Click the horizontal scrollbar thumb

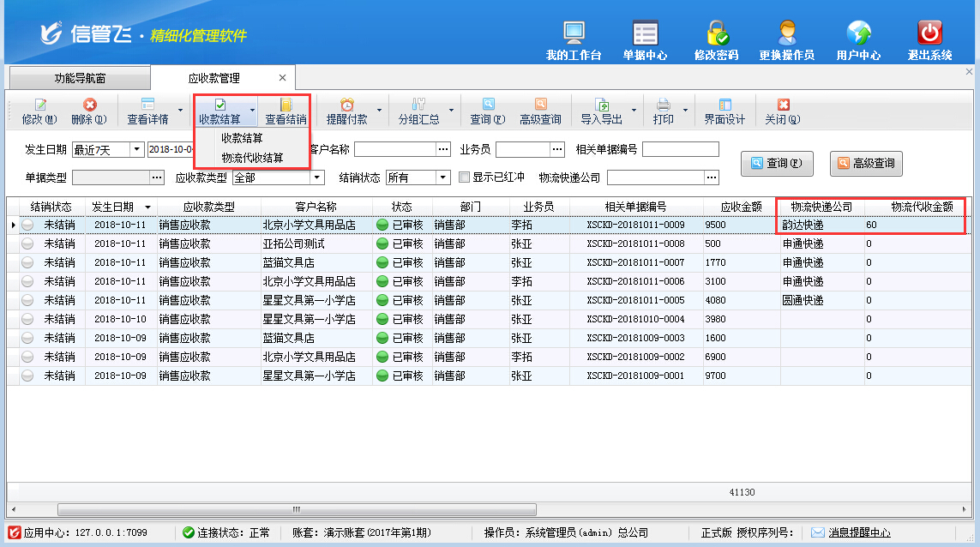click(296, 508)
